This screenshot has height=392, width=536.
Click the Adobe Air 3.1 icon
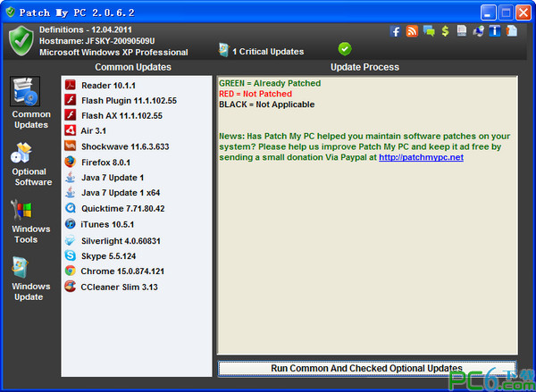(x=70, y=130)
